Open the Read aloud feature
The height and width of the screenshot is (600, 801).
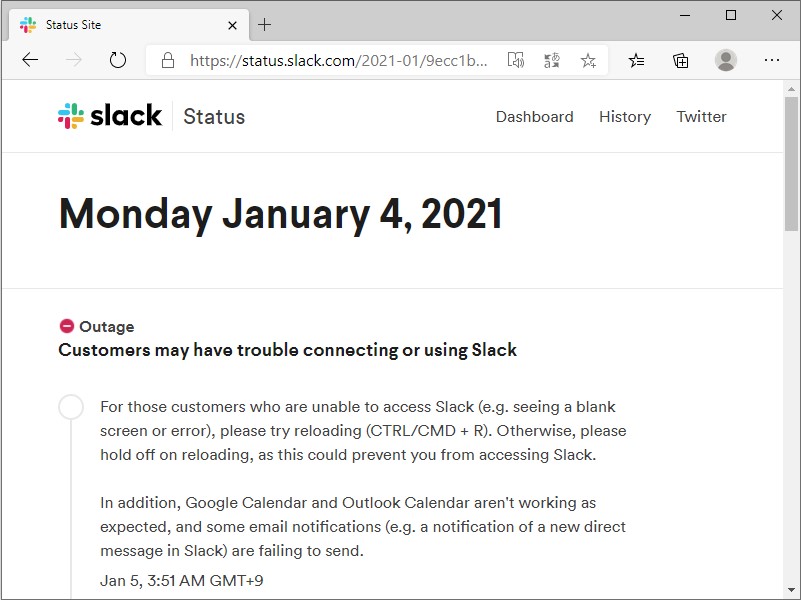pyautogui.click(x=515, y=60)
